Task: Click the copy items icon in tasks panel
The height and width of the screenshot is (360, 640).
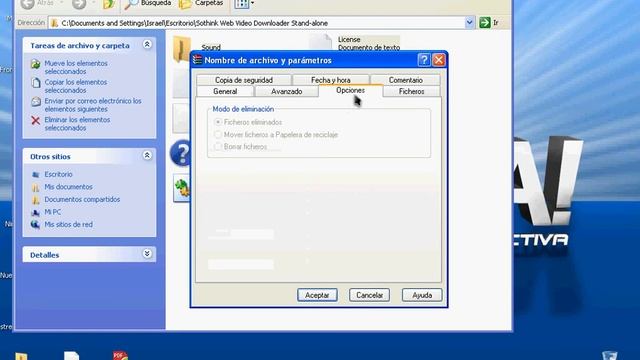Action: (x=36, y=83)
